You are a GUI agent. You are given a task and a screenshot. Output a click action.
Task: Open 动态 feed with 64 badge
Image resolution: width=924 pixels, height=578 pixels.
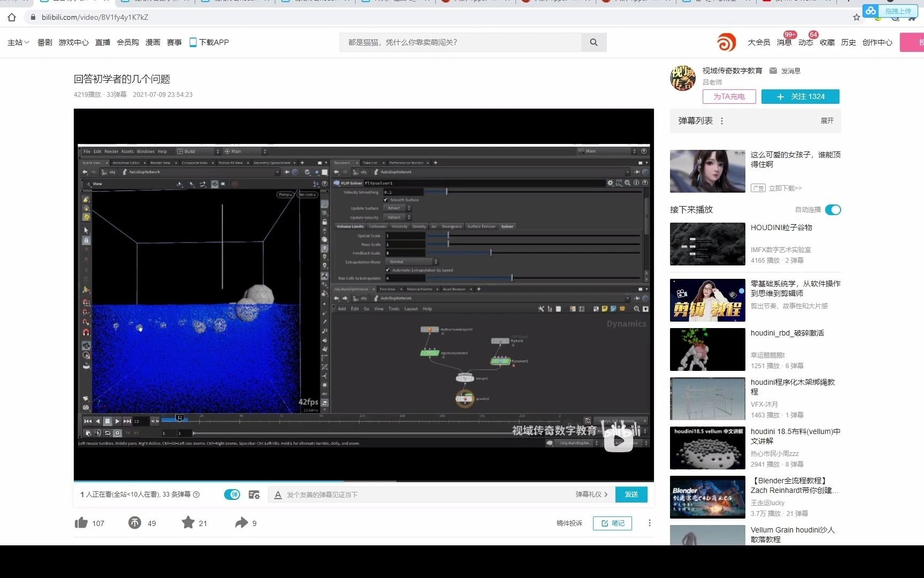pyautogui.click(x=805, y=42)
